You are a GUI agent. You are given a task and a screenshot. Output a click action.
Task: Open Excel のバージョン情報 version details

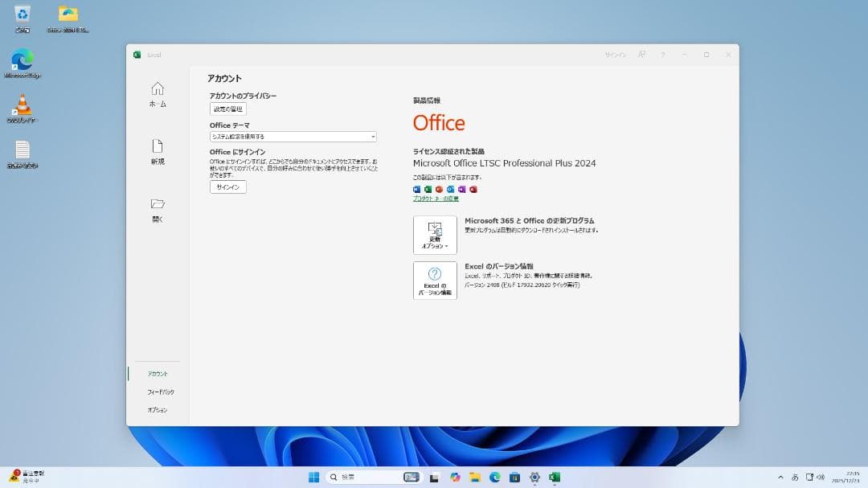coord(434,281)
